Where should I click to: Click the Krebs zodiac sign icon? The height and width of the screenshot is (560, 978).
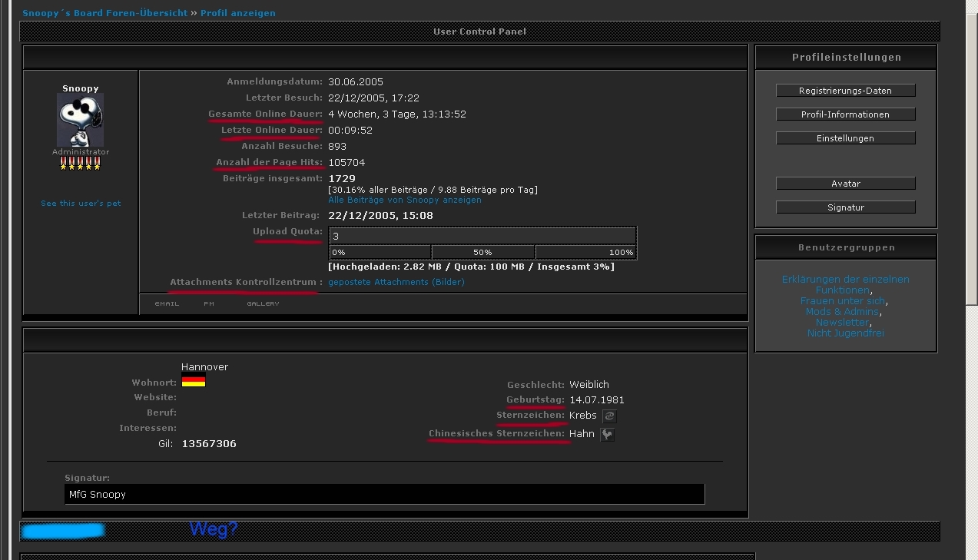[x=609, y=416]
